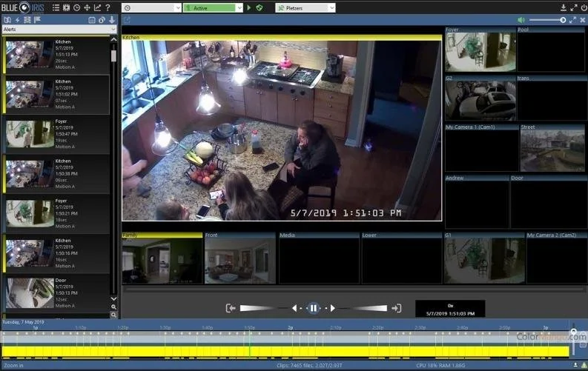Select the My Camera 2 (Cam2) tile
Viewport: 588px width, 371px height.
[x=557, y=258]
